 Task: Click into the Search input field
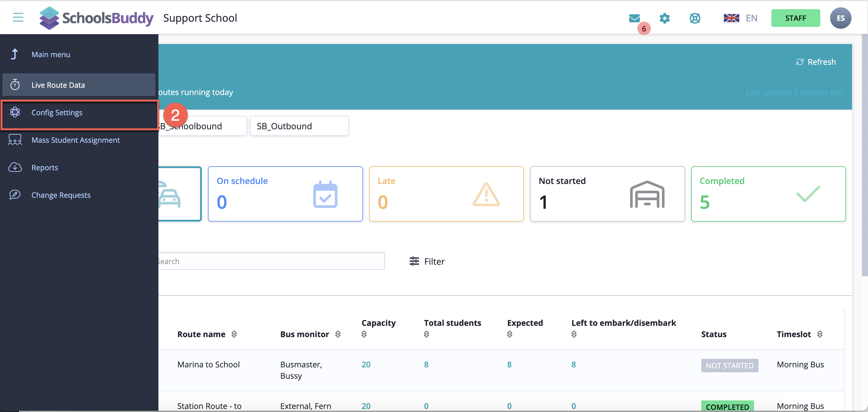click(271, 261)
